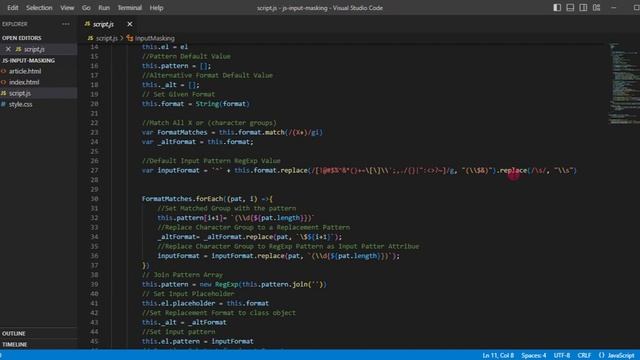640x360 pixels.
Task: Open the Selection menu
Action: (x=39, y=8)
